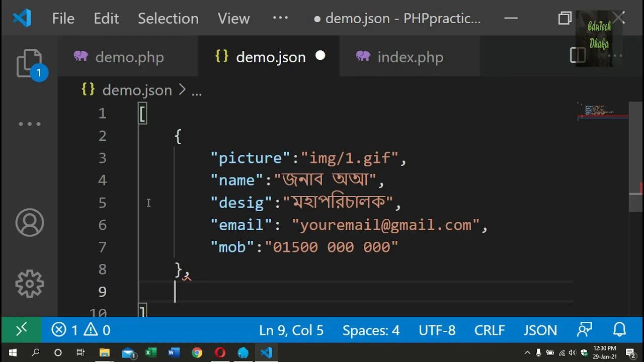Image resolution: width=644 pixels, height=362 pixels.
Task: Expand breadcrumb symbols ellipsis
Action: coord(197,92)
